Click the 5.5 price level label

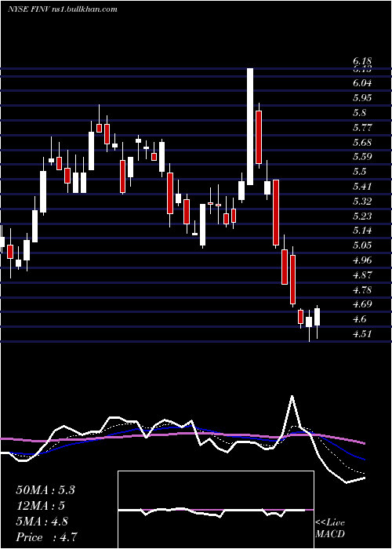(x=359, y=172)
